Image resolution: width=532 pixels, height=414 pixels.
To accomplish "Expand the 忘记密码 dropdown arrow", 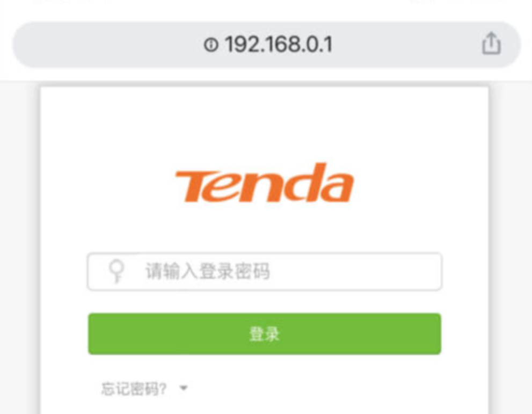I will click(x=184, y=388).
